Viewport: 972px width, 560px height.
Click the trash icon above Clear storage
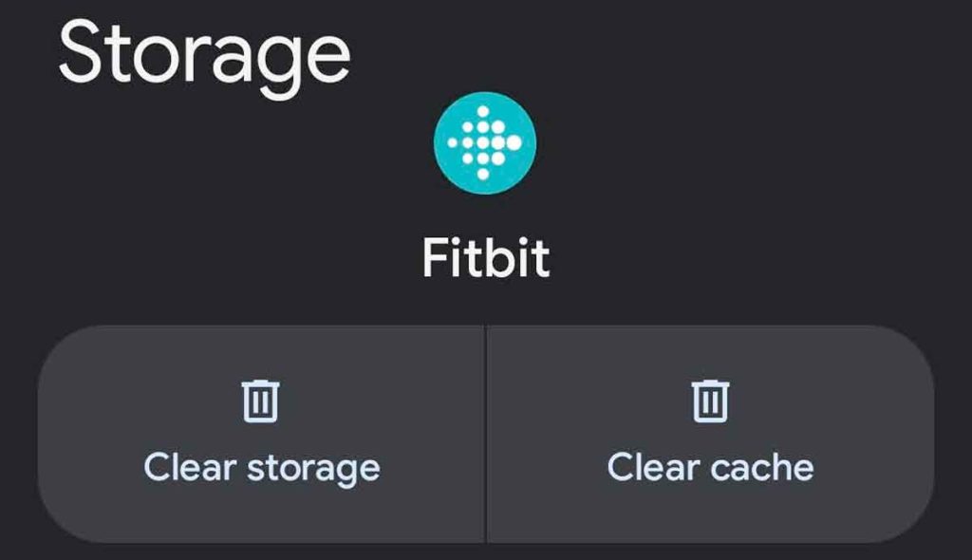(261, 400)
